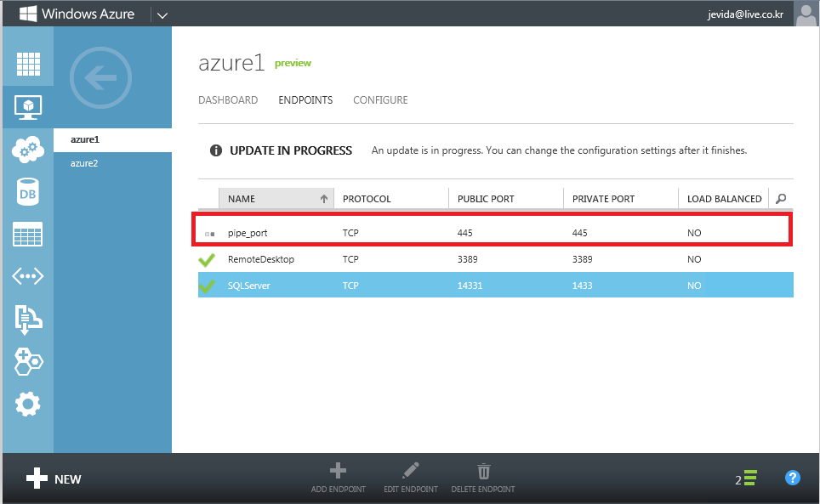Switch to the ENDPOINTS tab
820x504 pixels.
(x=305, y=99)
